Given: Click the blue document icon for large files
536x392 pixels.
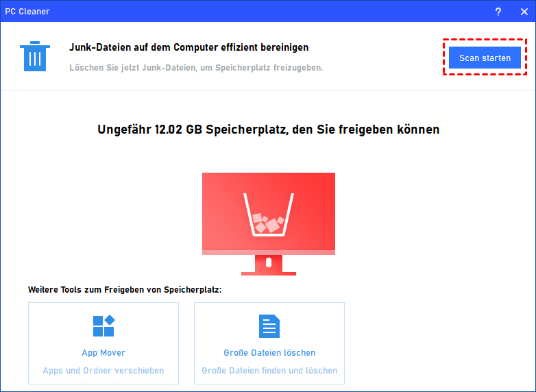Looking at the screenshot, I should (x=269, y=326).
